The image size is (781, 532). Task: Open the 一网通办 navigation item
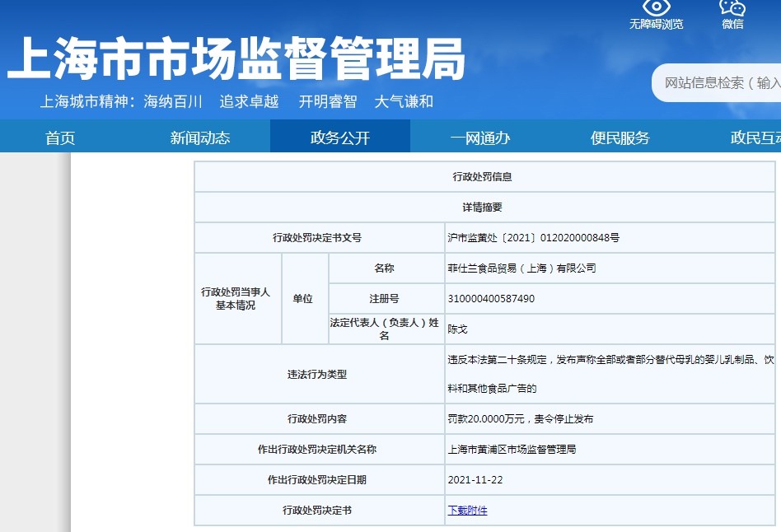[x=480, y=138]
